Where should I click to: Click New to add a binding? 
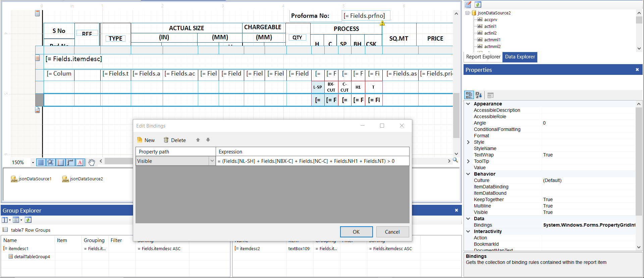click(x=146, y=140)
